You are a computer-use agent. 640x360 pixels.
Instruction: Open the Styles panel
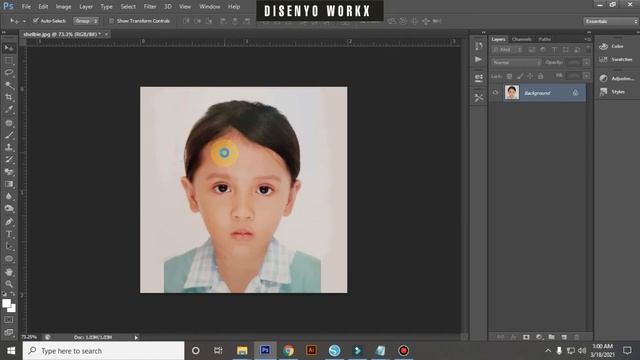click(x=612, y=92)
